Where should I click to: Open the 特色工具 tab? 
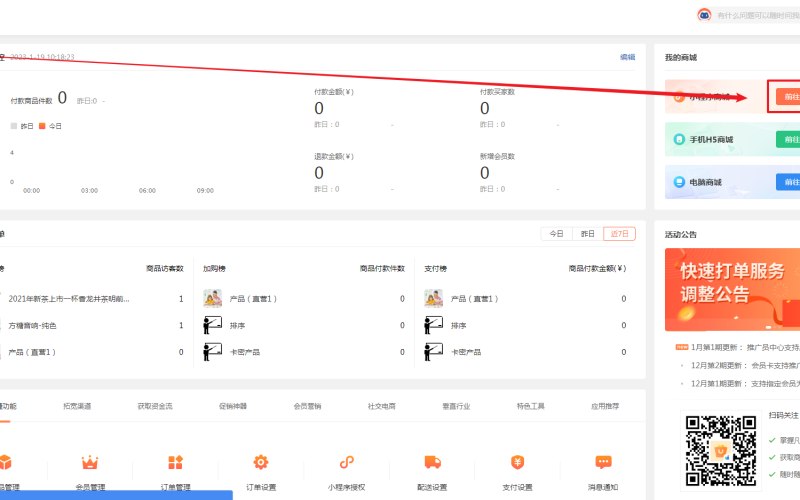[531, 406]
